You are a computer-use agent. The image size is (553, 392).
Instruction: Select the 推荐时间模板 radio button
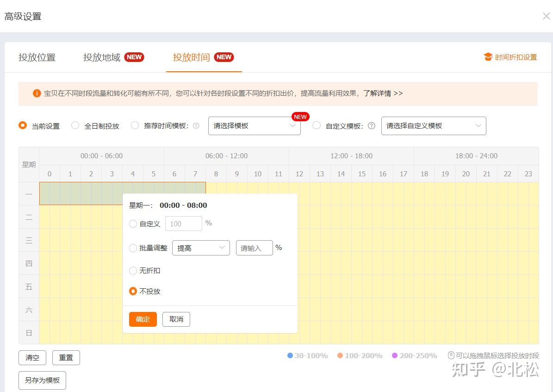[x=135, y=125]
